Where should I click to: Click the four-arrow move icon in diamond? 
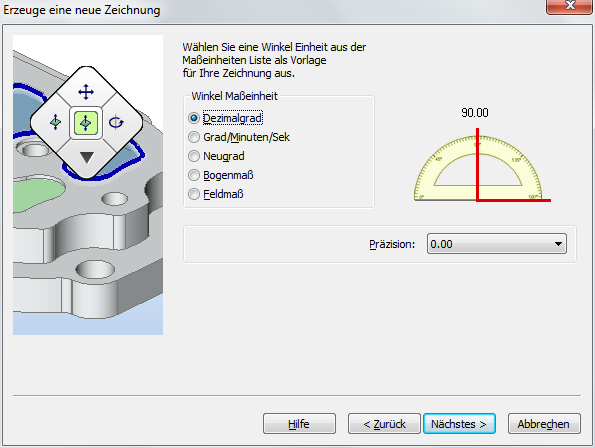(x=86, y=92)
